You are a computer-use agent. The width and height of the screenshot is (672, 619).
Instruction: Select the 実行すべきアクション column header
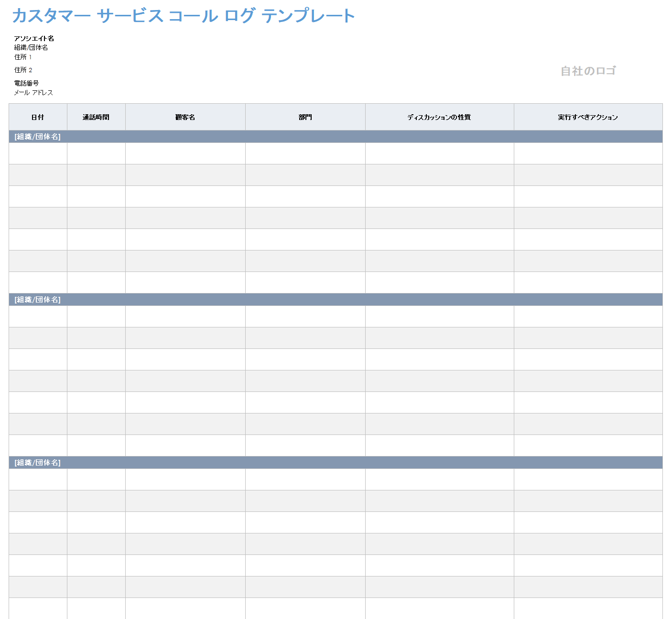click(x=588, y=117)
